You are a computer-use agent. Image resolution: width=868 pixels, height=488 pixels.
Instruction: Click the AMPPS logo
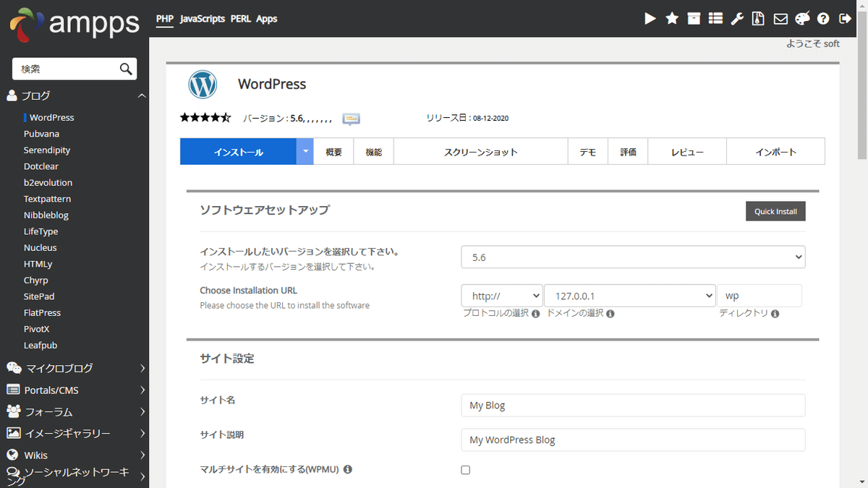[x=74, y=25]
